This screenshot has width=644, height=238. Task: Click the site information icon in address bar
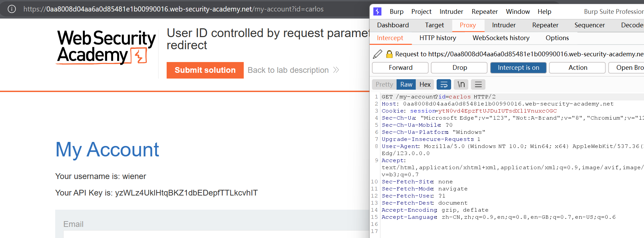[x=12, y=9]
